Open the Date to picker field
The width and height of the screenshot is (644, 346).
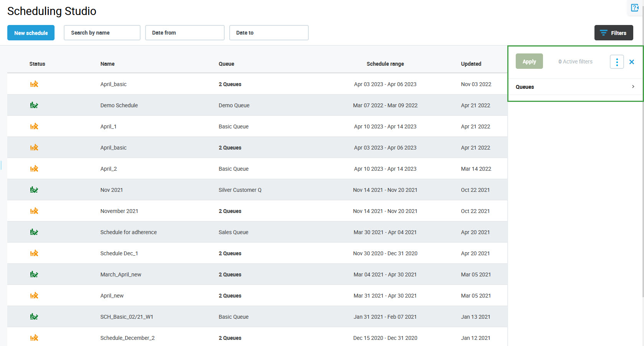click(x=269, y=33)
